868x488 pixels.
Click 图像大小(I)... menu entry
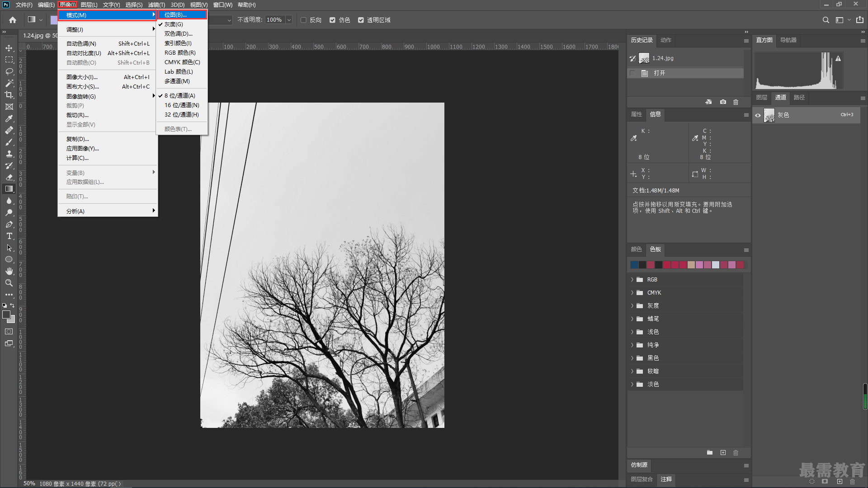point(108,77)
